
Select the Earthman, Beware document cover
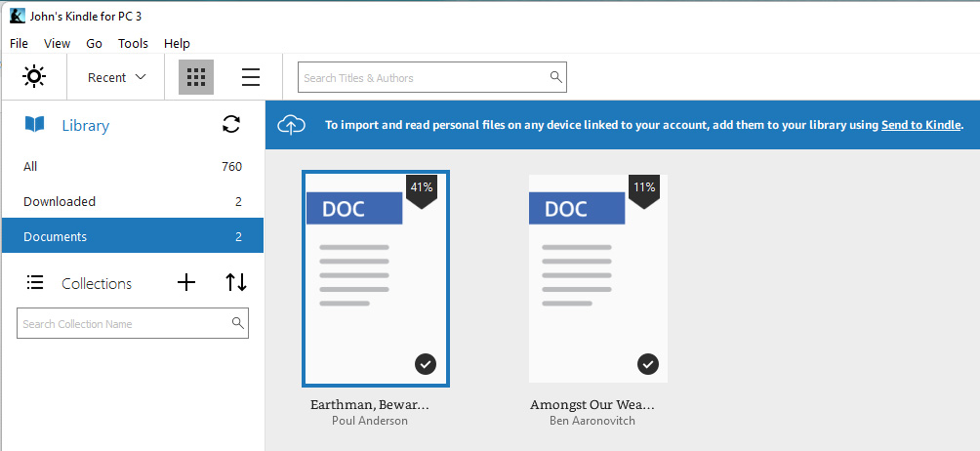click(376, 278)
